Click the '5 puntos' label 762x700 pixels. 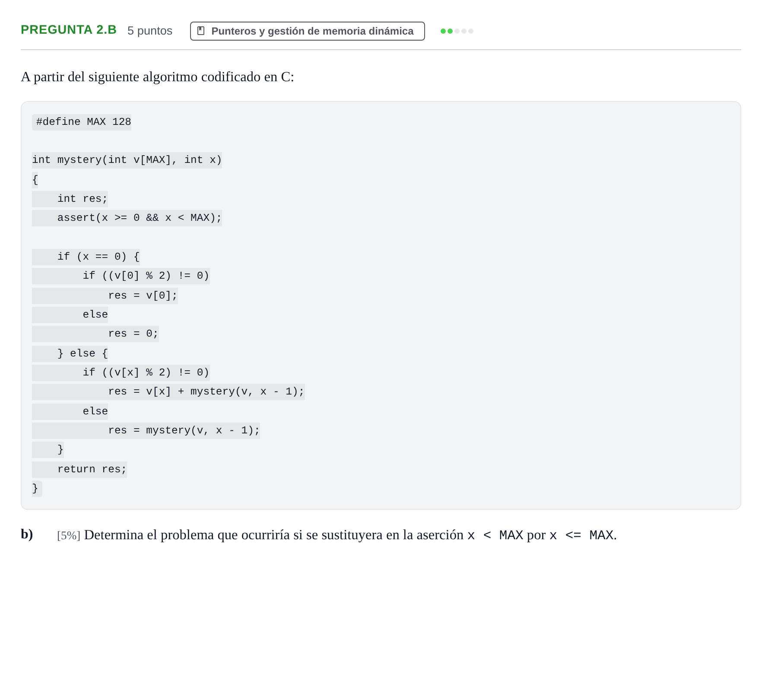(150, 31)
